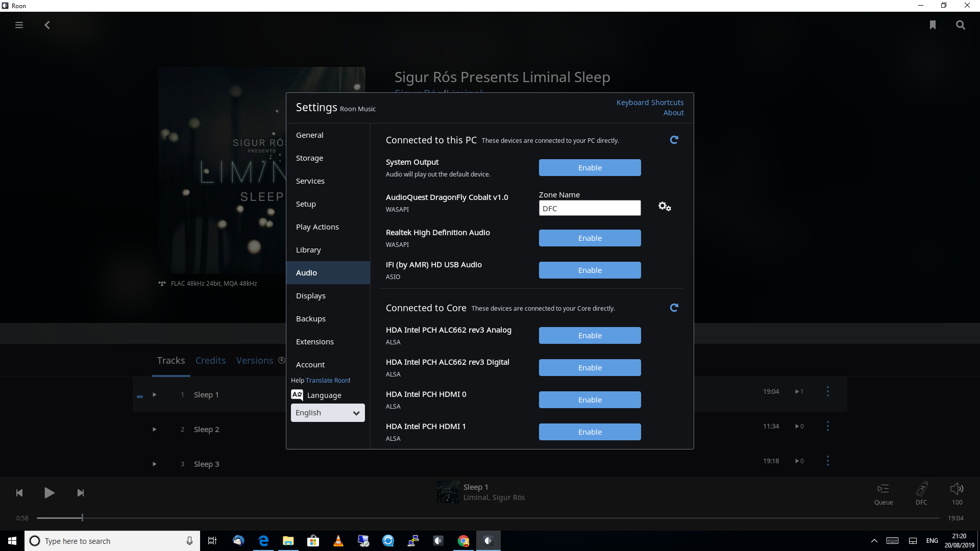Image resolution: width=980 pixels, height=551 pixels.
Task: Show hidden system tray icons
Action: (x=874, y=541)
